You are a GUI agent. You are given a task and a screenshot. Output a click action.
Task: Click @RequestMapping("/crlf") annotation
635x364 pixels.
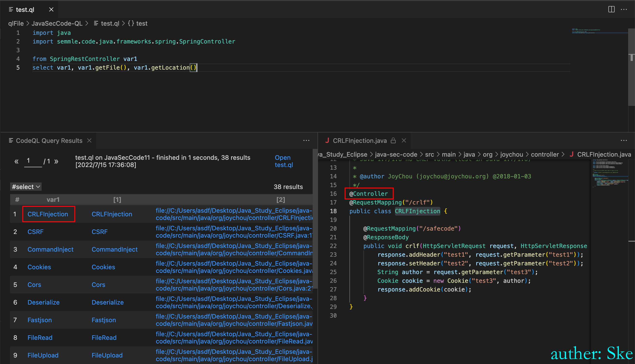(391, 202)
